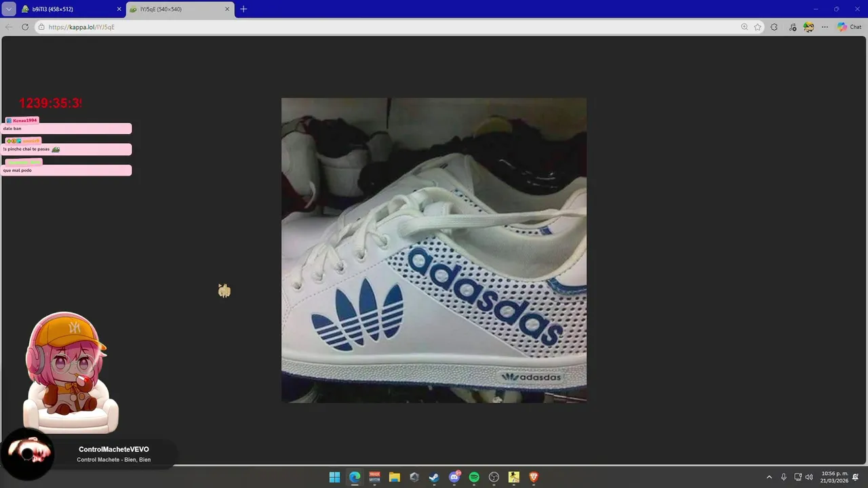
Task: Open Brave browser from taskbar
Action: [534, 477]
